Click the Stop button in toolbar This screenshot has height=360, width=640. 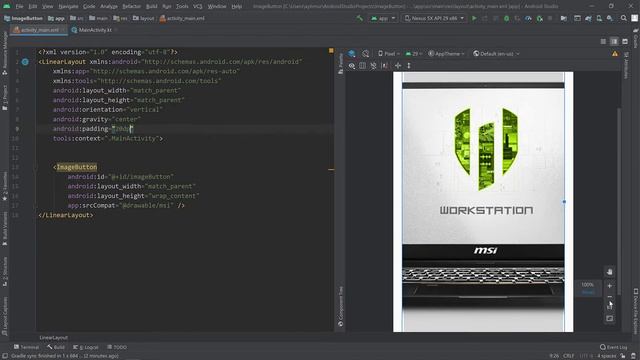coord(550,18)
